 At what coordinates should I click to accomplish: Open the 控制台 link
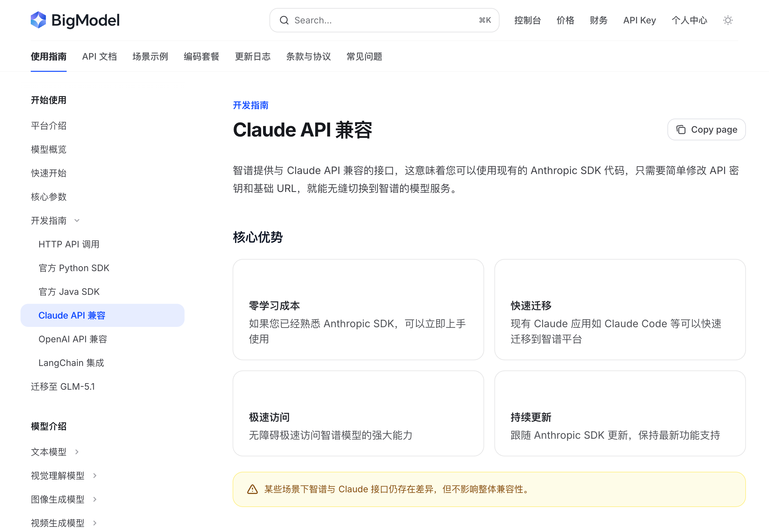click(x=527, y=20)
